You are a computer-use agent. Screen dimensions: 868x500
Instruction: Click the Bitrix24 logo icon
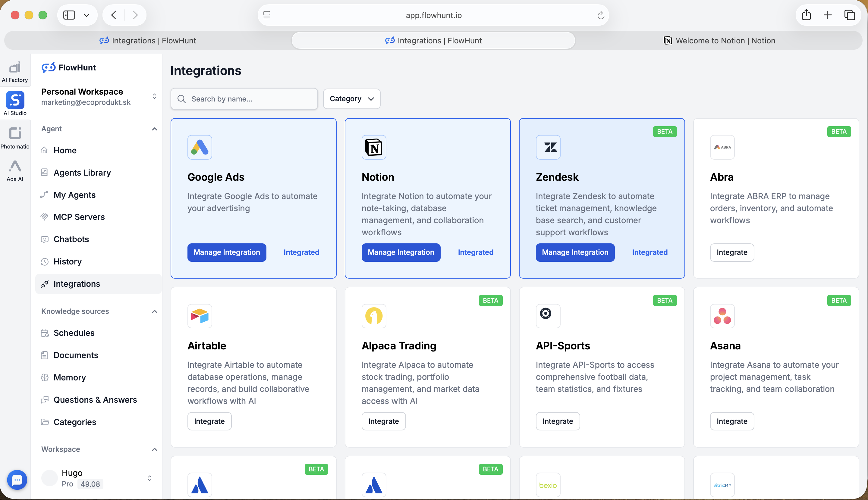click(x=722, y=485)
